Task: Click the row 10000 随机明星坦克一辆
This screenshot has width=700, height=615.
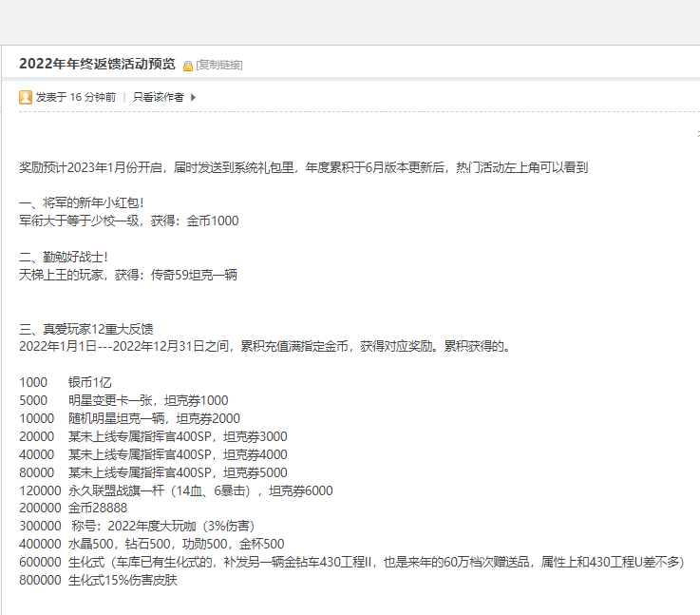Action: click(x=129, y=418)
